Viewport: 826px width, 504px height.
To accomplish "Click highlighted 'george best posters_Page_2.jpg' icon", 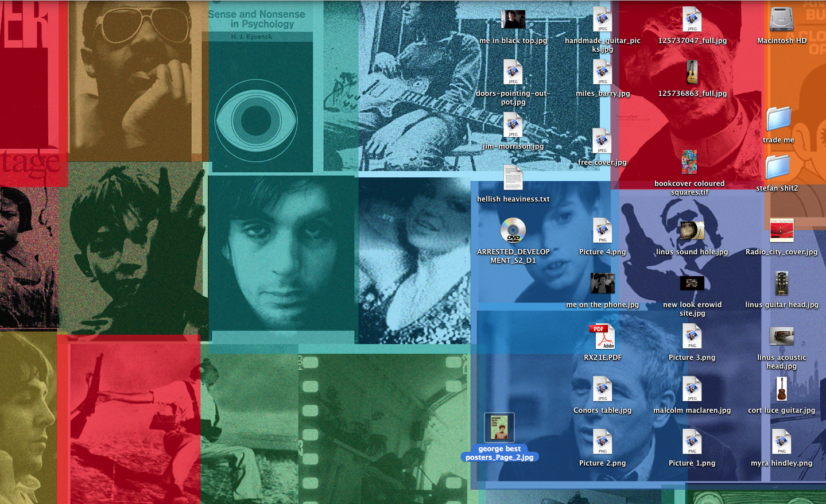I will point(499,428).
